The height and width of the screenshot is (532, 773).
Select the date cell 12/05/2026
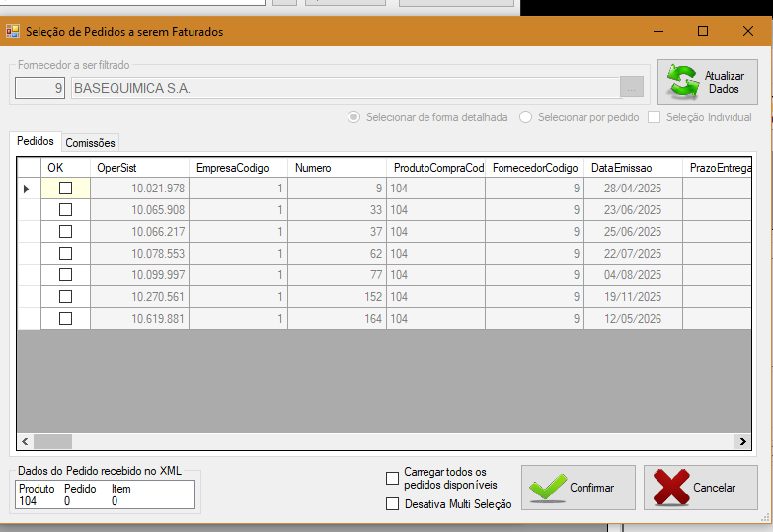coord(633,319)
